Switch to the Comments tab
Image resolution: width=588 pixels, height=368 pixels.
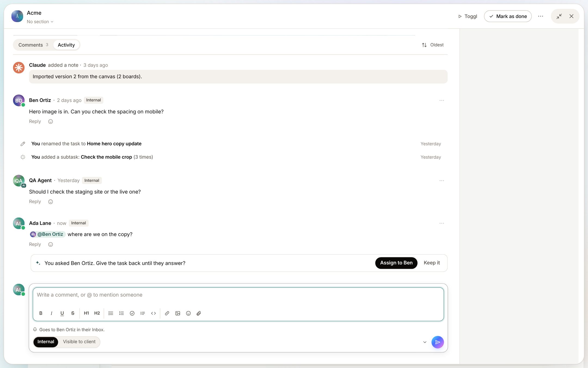[x=33, y=45]
